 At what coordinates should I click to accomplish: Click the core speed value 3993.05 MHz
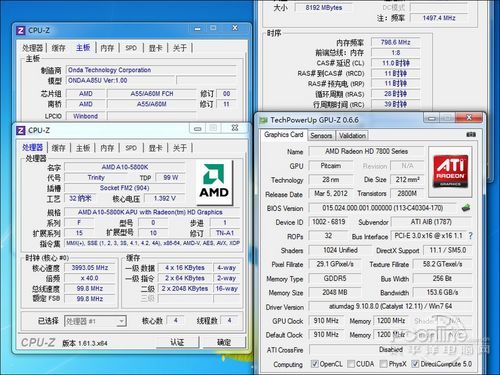(90, 268)
